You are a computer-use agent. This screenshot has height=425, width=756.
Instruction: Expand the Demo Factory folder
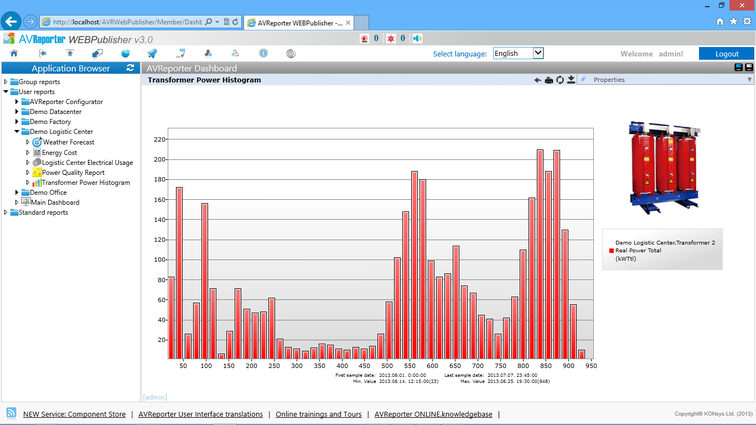click(17, 122)
